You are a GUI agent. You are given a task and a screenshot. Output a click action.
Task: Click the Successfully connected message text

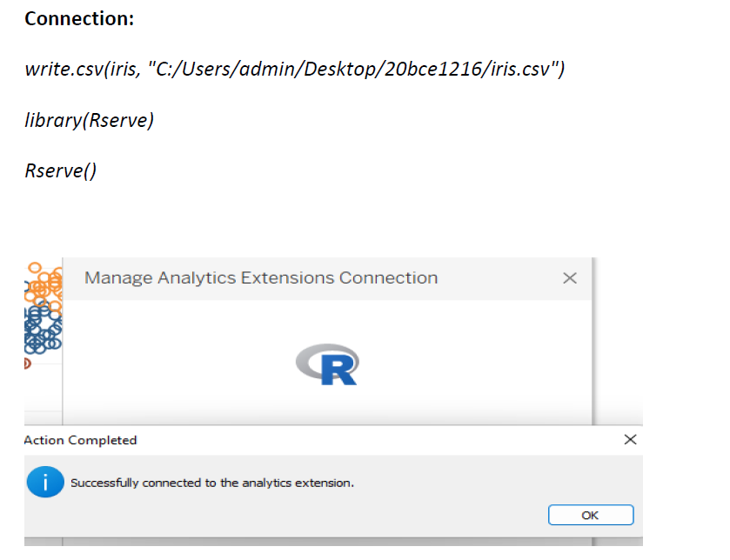pos(212,483)
